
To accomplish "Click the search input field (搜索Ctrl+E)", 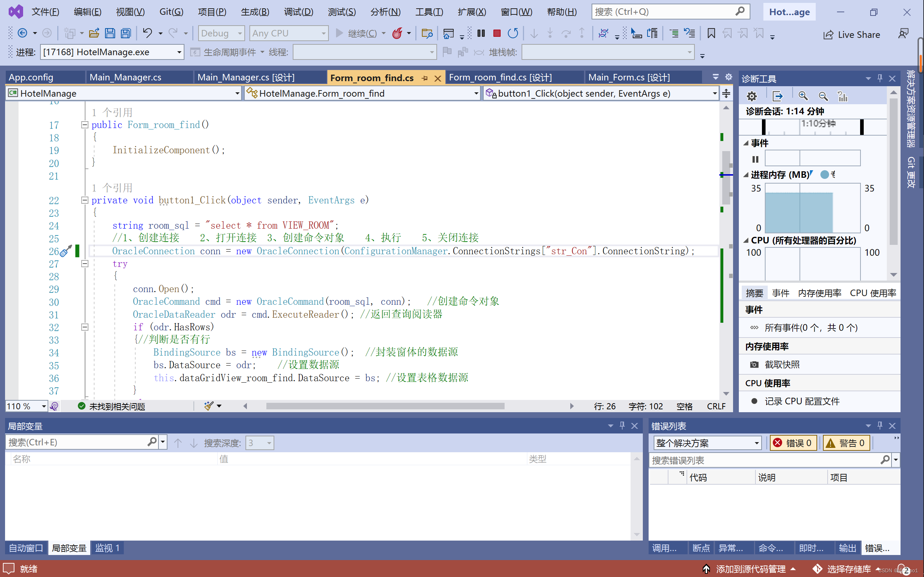I will coord(80,443).
